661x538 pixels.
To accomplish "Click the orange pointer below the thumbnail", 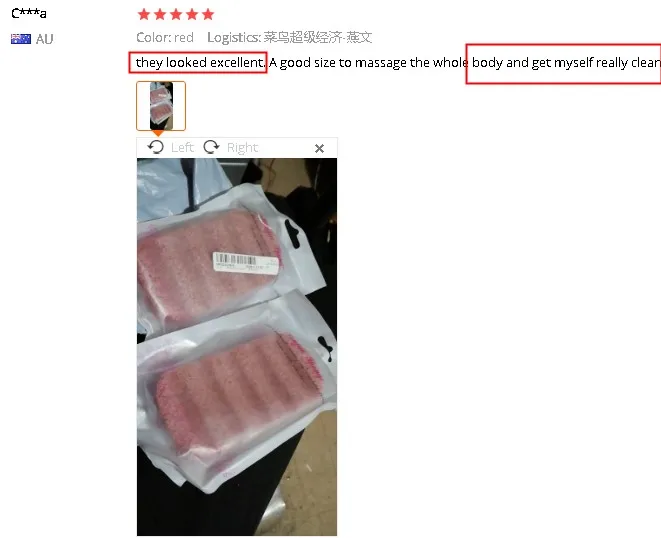I will (x=158, y=134).
